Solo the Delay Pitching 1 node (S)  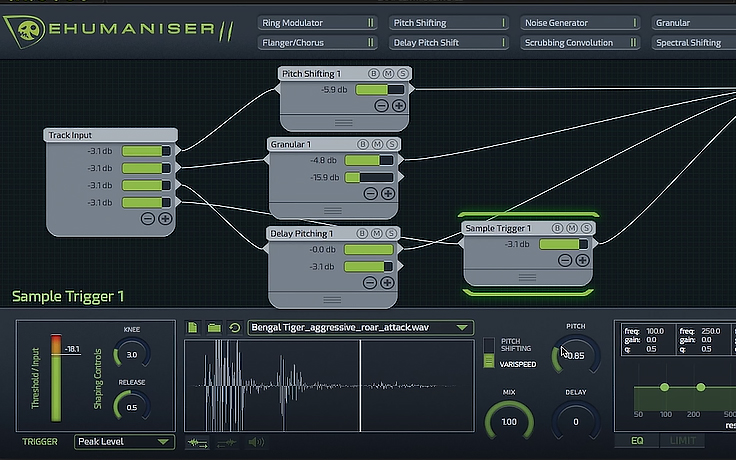pyautogui.click(x=391, y=233)
